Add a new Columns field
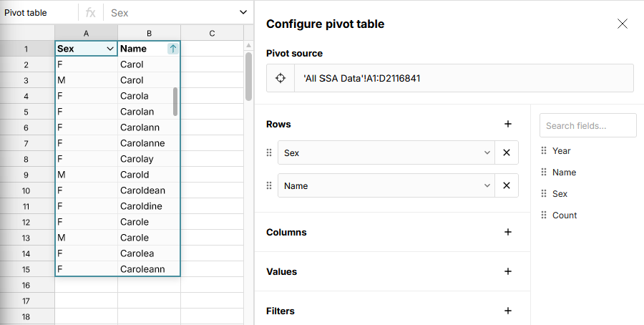The height and width of the screenshot is (325, 644). (508, 232)
